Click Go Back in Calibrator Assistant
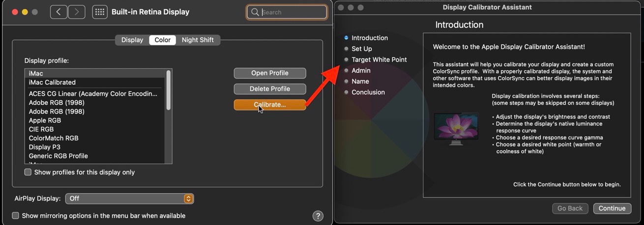This screenshot has height=225, width=644. click(x=570, y=208)
